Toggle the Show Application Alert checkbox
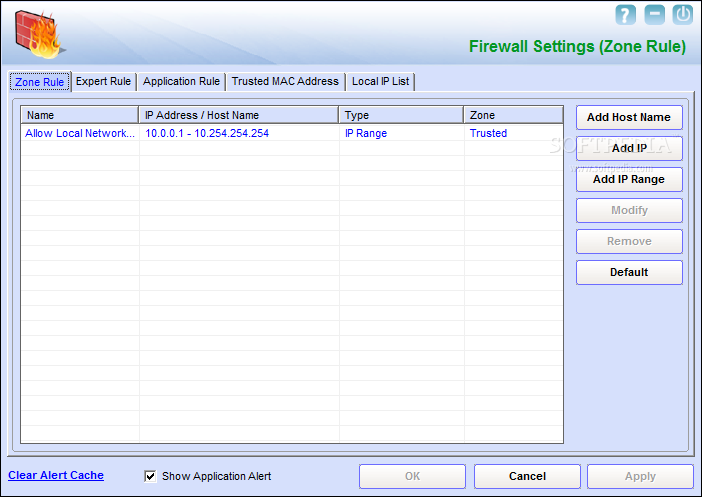This screenshot has width=702, height=497. tap(150, 476)
